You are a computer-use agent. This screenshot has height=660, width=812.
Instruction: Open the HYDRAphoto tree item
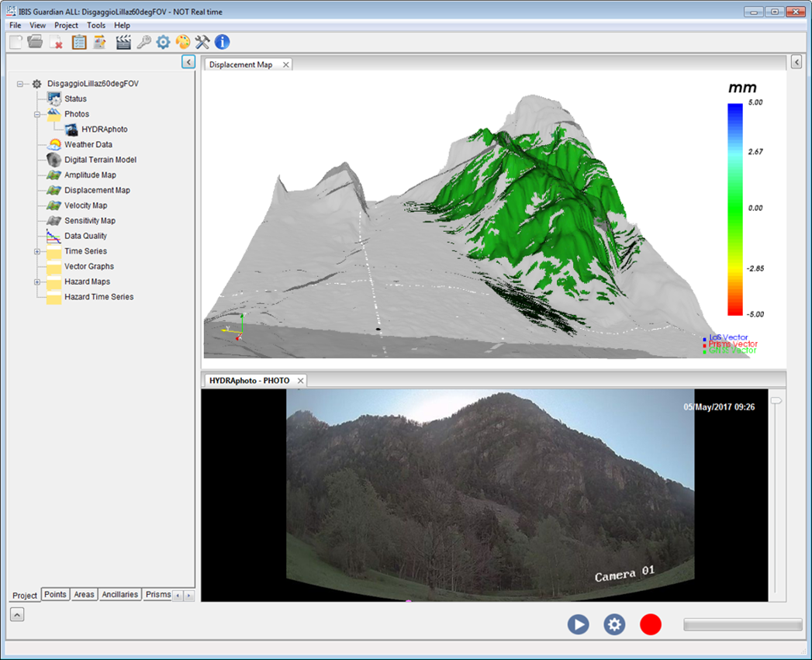pyautogui.click(x=104, y=129)
